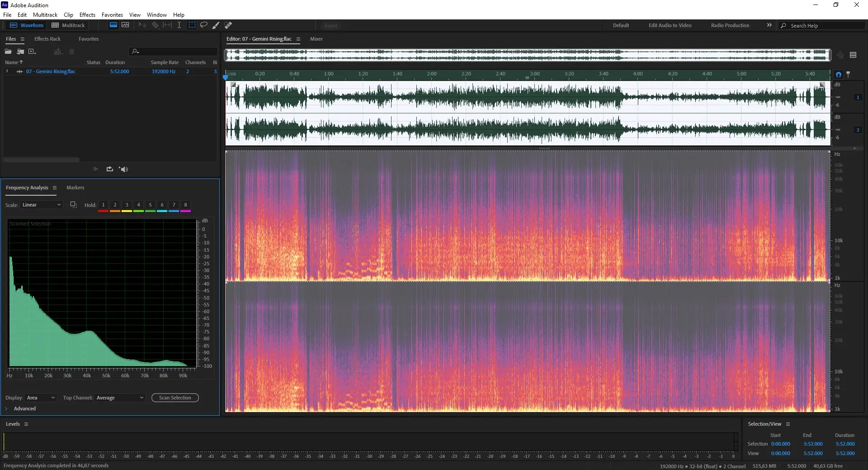Click the trash Close Files icon
This screenshot has height=470, width=868.
click(71, 52)
